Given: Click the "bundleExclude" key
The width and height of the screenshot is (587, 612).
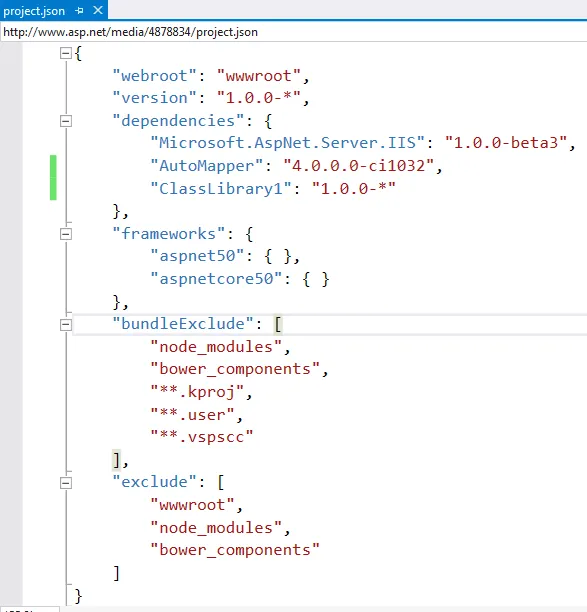Looking at the screenshot, I should click(183, 324).
